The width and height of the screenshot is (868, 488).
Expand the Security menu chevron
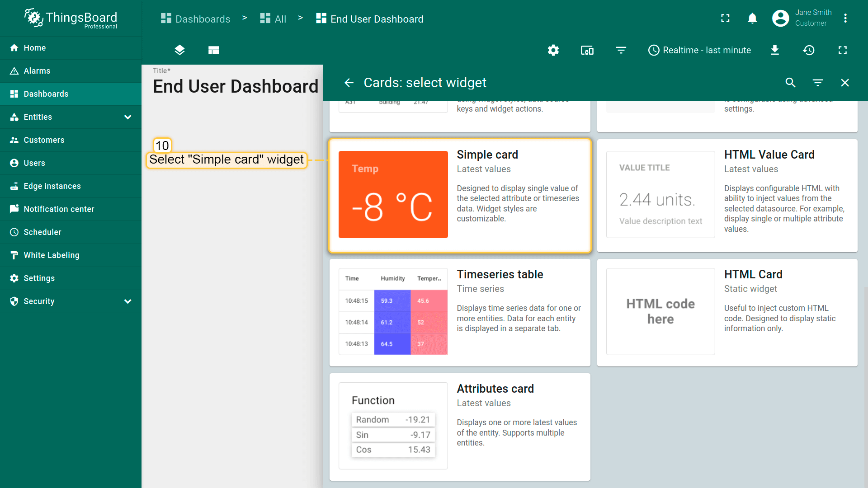click(x=128, y=301)
